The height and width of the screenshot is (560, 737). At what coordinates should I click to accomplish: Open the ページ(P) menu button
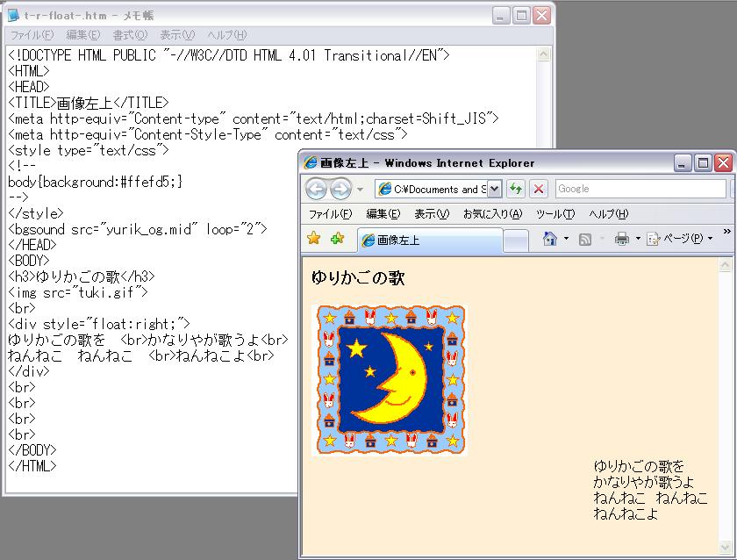pos(680,239)
